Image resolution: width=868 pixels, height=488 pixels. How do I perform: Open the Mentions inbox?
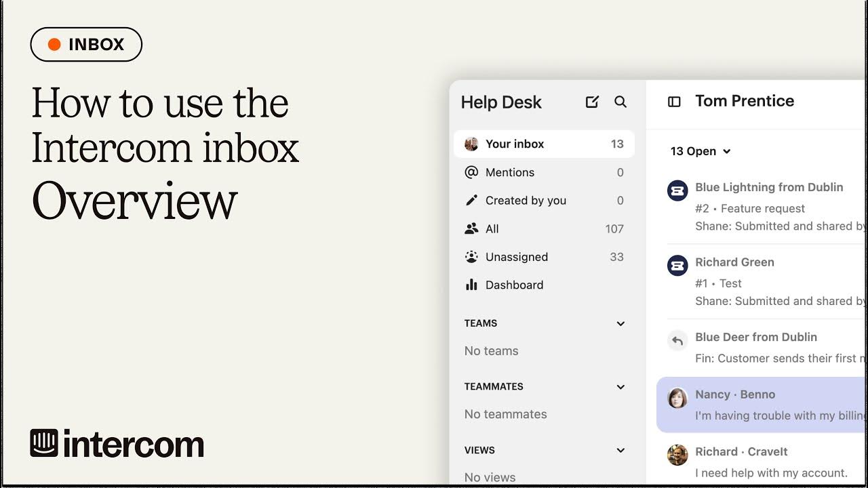pos(544,172)
